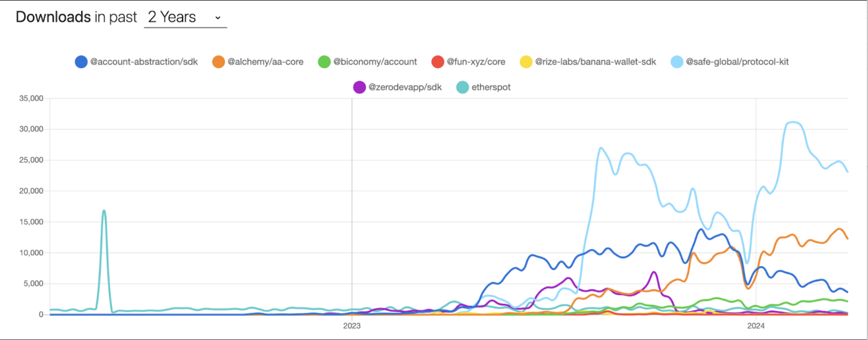Click the red @fun-xyz/core legend dot

pyautogui.click(x=438, y=62)
